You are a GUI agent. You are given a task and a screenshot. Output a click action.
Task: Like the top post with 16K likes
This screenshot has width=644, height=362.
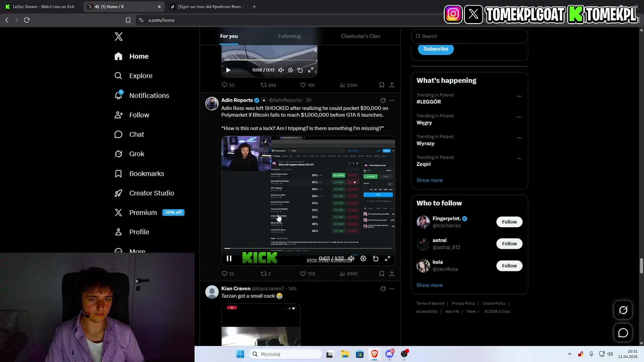307,85
